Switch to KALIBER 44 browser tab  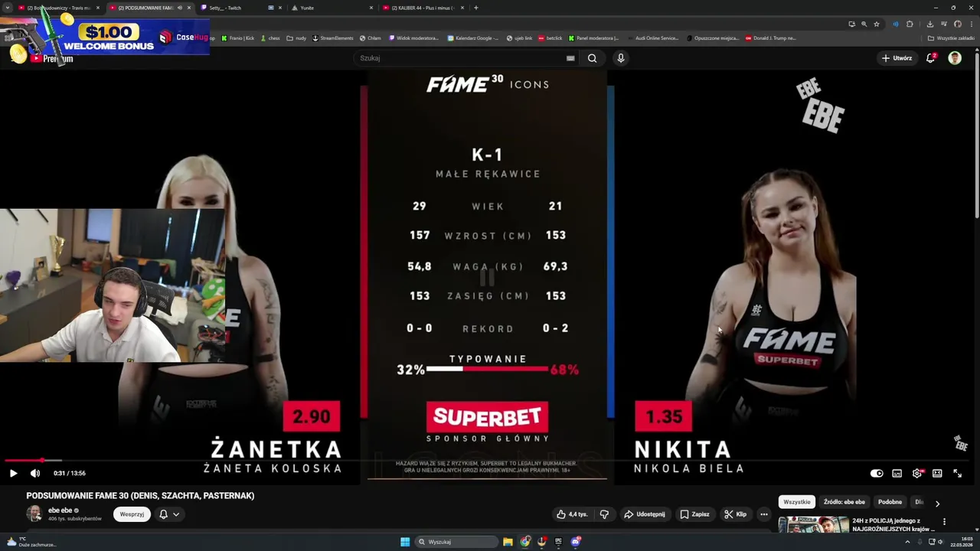425,8
